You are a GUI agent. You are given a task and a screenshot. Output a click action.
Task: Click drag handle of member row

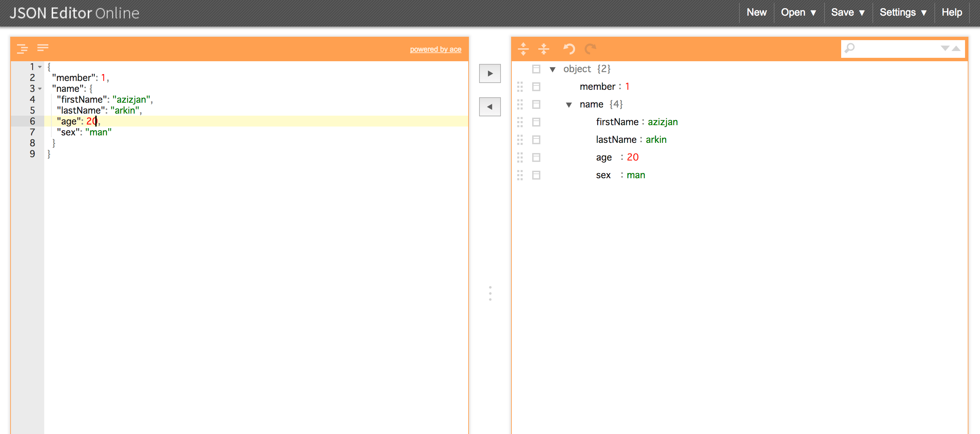pyautogui.click(x=520, y=87)
